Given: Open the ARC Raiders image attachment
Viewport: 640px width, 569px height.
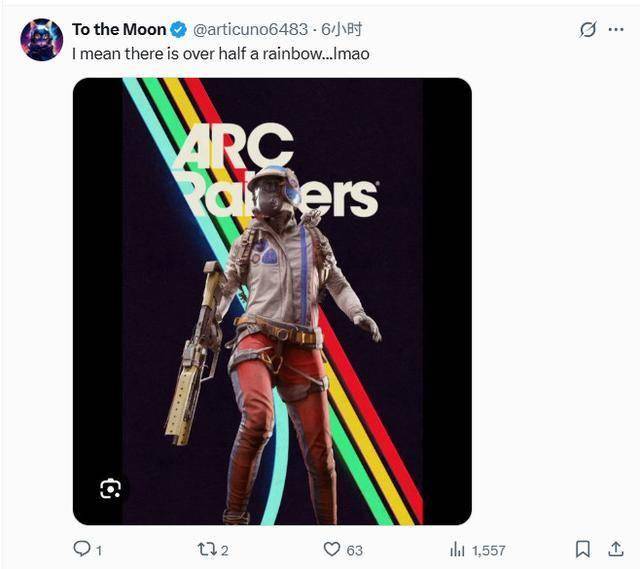Looking at the screenshot, I should (272, 300).
